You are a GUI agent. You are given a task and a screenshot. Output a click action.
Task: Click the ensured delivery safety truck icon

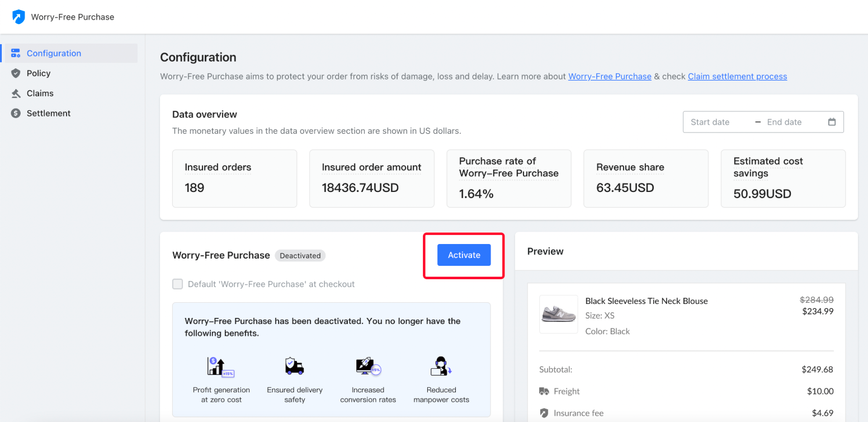(294, 367)
